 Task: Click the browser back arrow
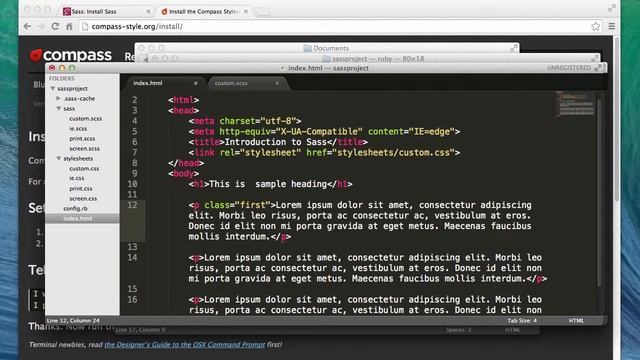point(27,26)
